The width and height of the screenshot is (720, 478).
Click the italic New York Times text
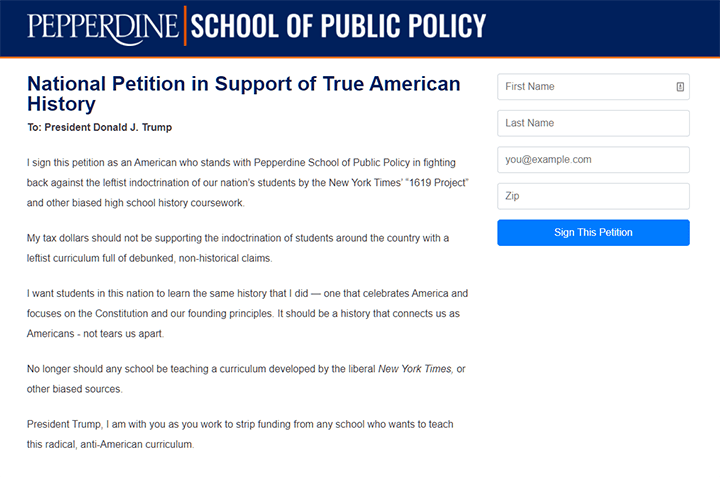point(415,369)
